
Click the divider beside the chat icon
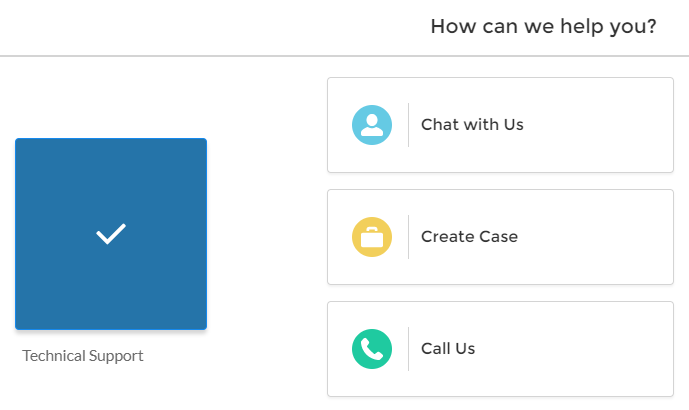pyautogui.click(x=408, y=125)
